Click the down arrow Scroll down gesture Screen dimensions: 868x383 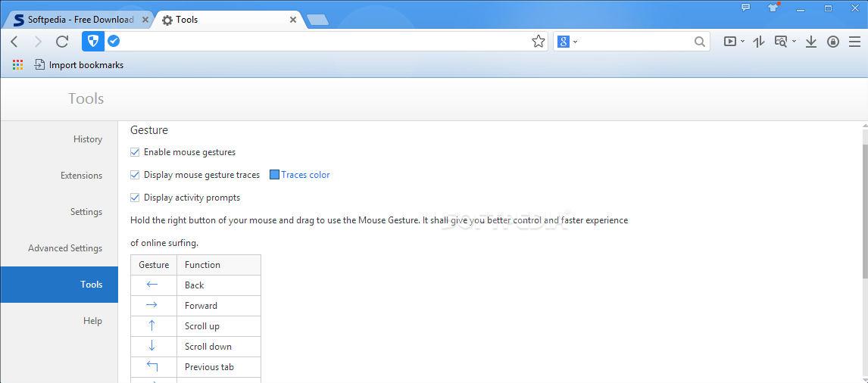pos(152,346)
